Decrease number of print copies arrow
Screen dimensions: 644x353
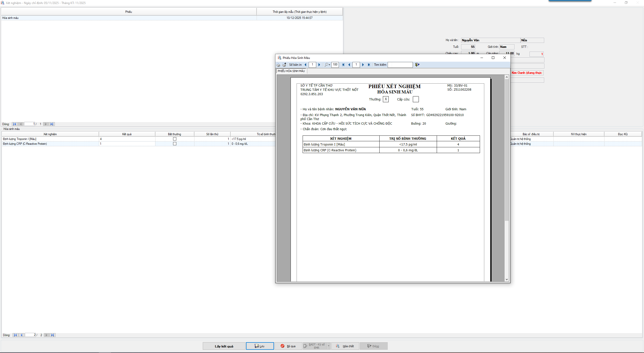click(305, 65)
